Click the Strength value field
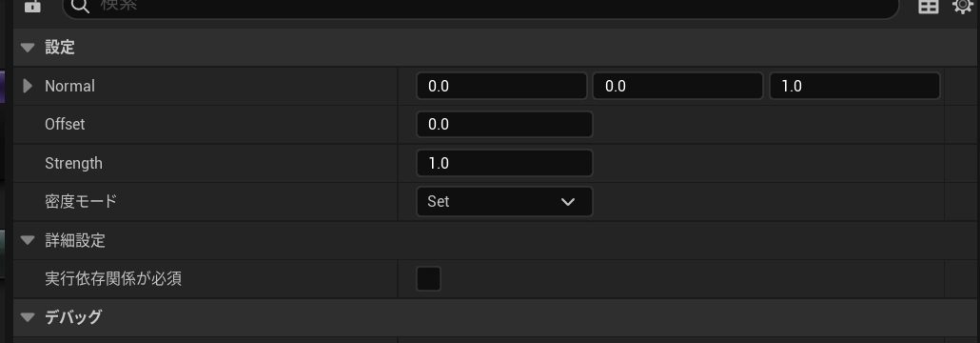 pyautogui.click(x=504, y=163)
